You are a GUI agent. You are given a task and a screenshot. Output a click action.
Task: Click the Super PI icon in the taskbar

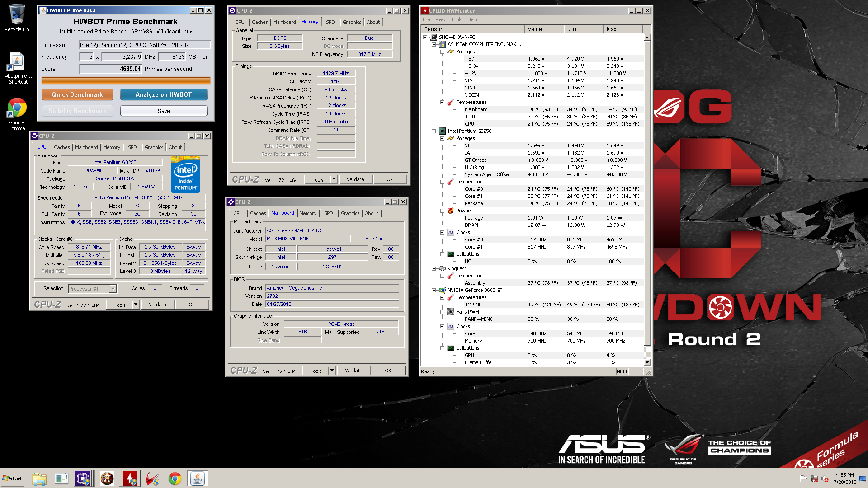click(107, 479)
